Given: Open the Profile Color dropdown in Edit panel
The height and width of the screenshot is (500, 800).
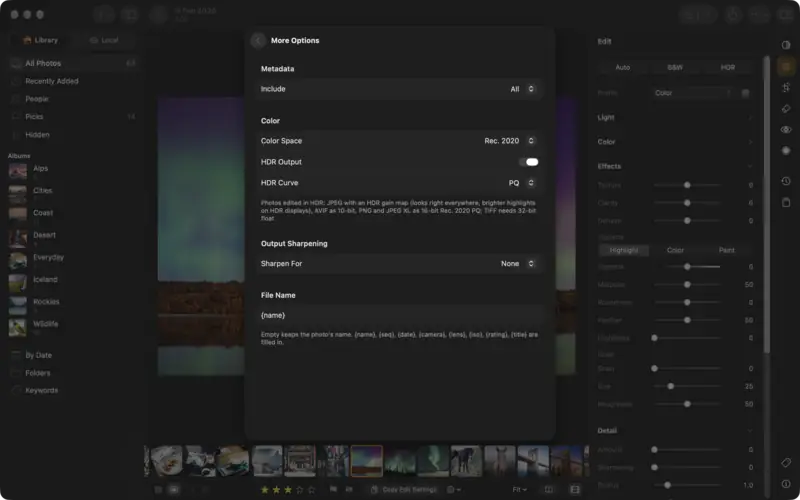Looking at the screenshot, I should (693, 93).
